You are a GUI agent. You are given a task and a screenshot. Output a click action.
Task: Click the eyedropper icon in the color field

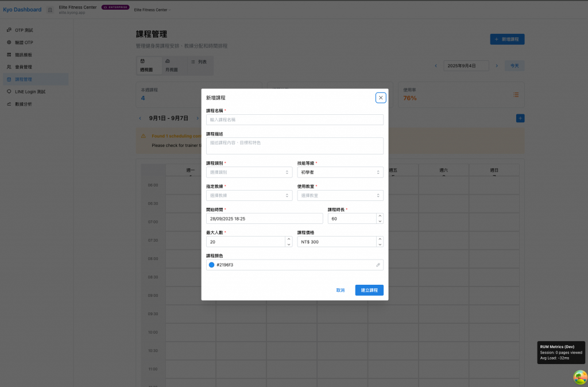pyautogui.click(x=378, y=265)
